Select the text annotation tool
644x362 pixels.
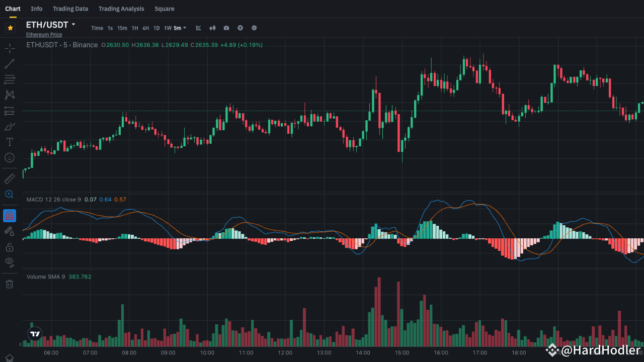point(9,141)
